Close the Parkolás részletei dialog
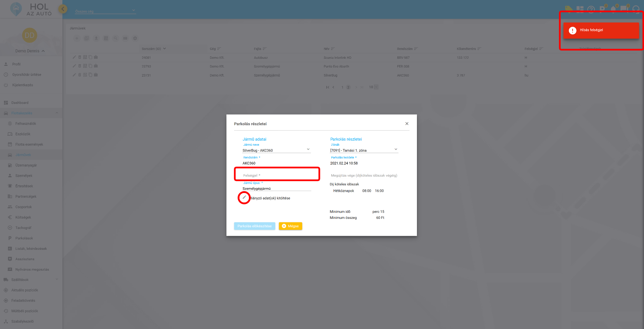The image size is (644, 329). coord(407,124)
